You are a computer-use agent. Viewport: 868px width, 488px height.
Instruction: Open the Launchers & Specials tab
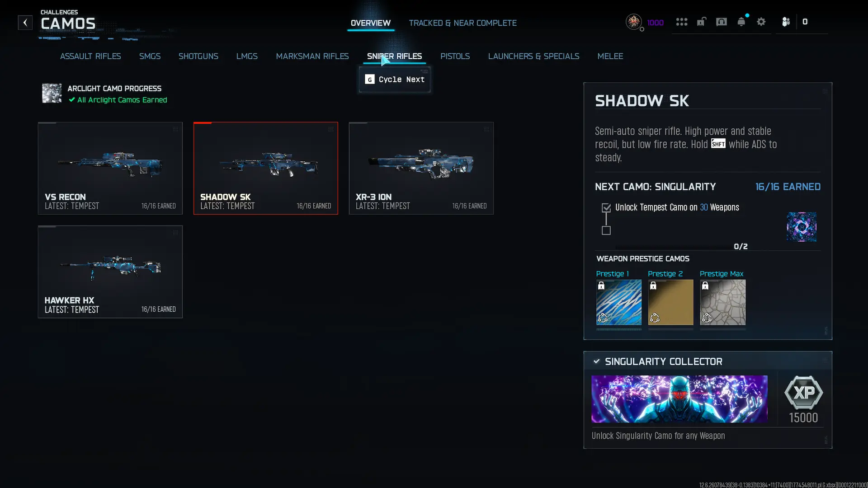533,56
